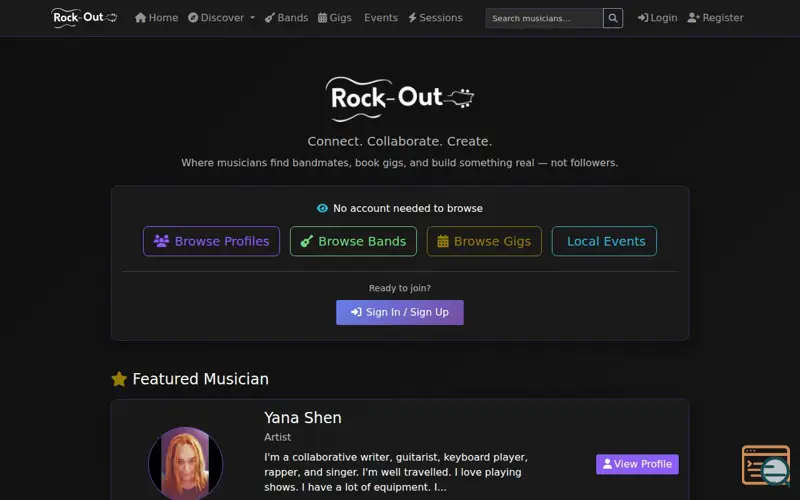Click the Yana Shen profile photo
Screen dimensions: 800x500
[x=185, y=464]
